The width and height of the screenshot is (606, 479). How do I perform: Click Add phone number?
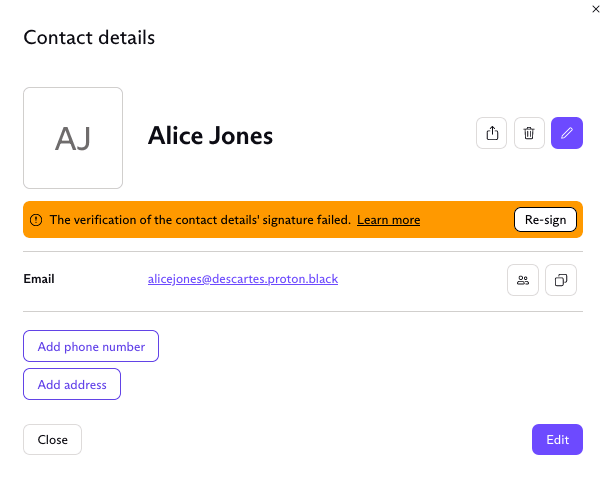coord(91,346)
